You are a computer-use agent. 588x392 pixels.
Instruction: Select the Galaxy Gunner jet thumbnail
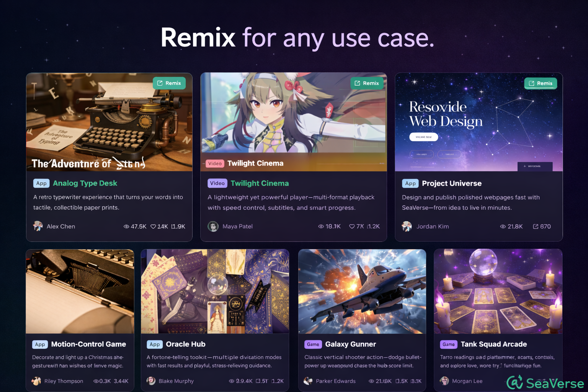point(362,291)
